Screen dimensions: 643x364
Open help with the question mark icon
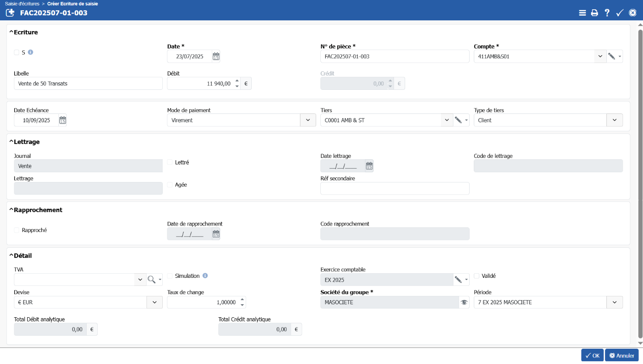[x=607, y=13]
